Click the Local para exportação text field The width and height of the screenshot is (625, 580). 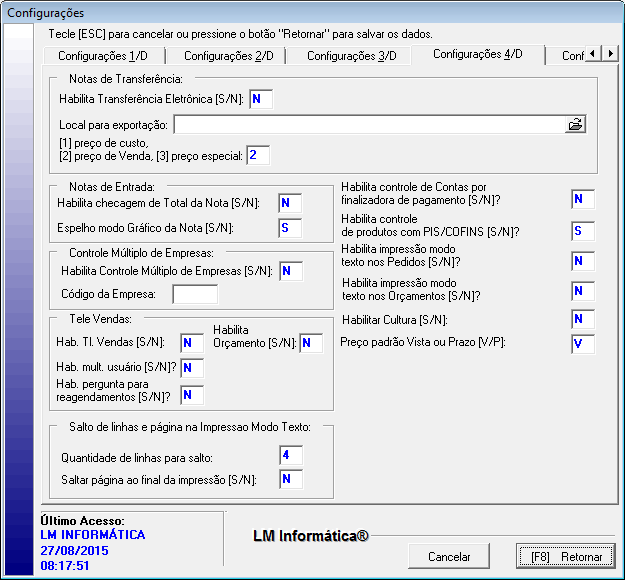(x=369, y=125)
